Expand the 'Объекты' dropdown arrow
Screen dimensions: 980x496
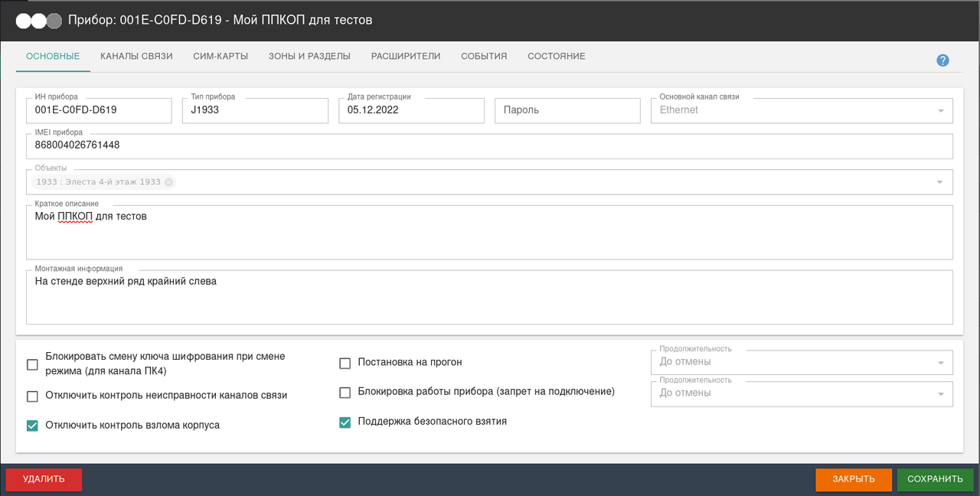coord(940,182)
